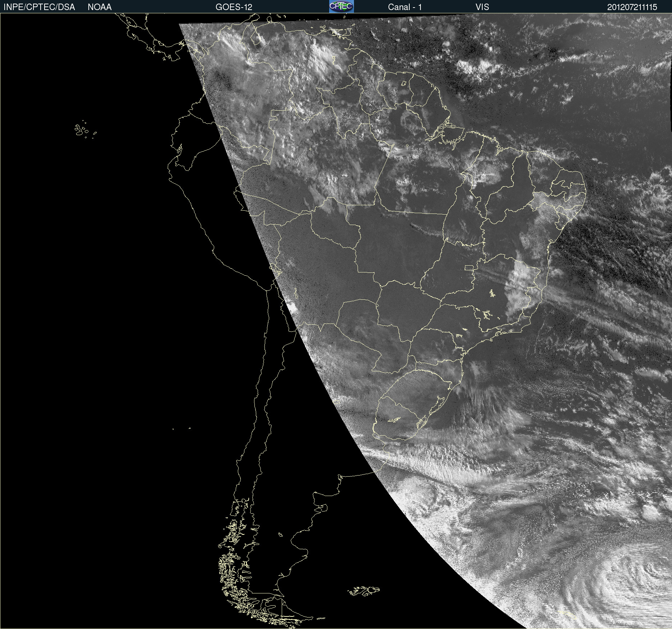
Task: Click the 201207211115 timestamp
Action: [632, 7]
